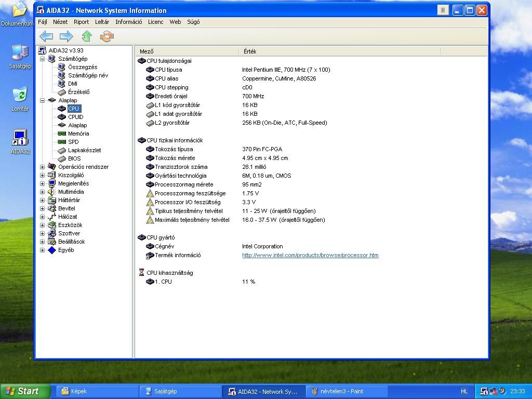The width and height of the screenshot is (532, 399).
Task: Click the AIDA32 v3.93 root node
Action: 66,50
